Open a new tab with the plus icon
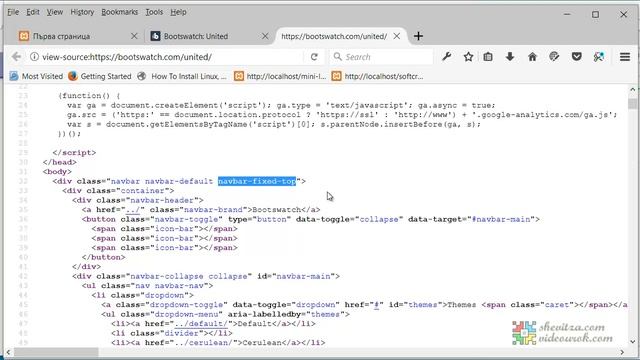 418,36
